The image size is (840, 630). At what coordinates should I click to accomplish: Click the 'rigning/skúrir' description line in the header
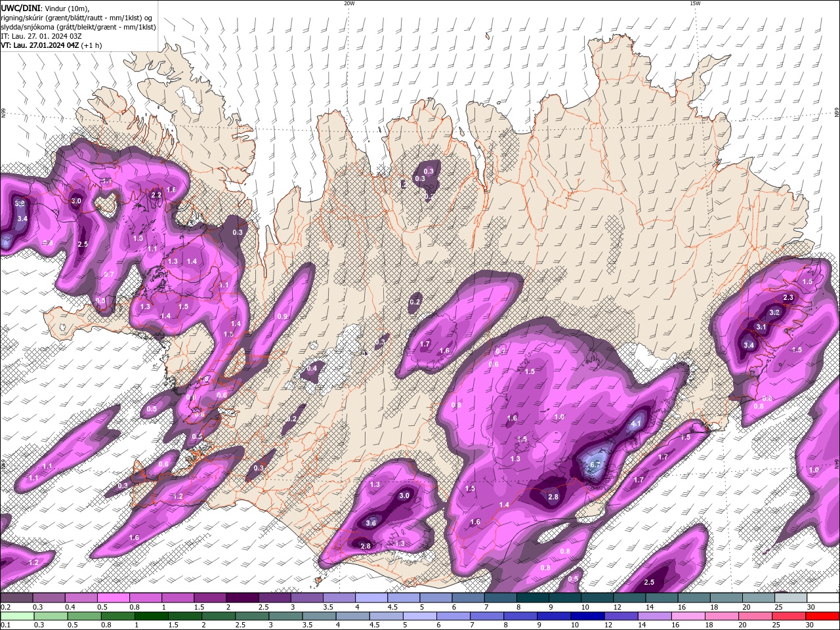click(76, 17)
